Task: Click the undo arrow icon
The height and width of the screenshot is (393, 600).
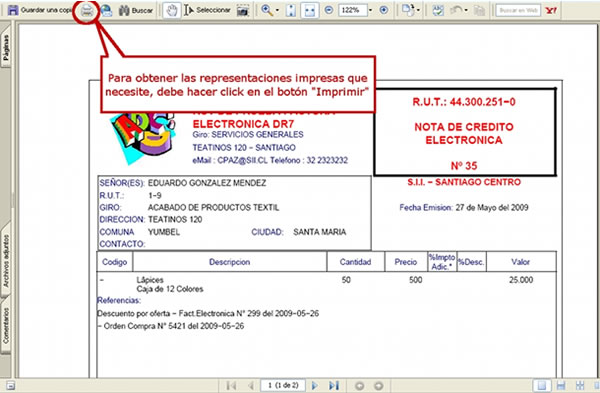Action: coord(456,10)
